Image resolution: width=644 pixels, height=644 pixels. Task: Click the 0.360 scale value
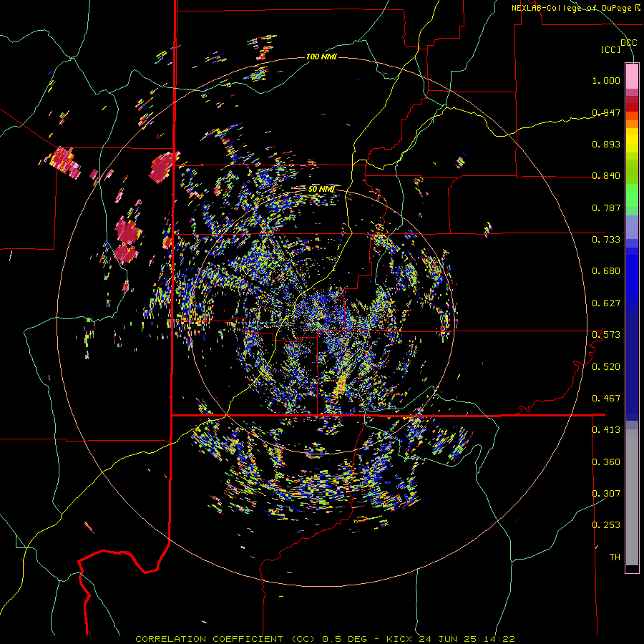coord(606,462)
